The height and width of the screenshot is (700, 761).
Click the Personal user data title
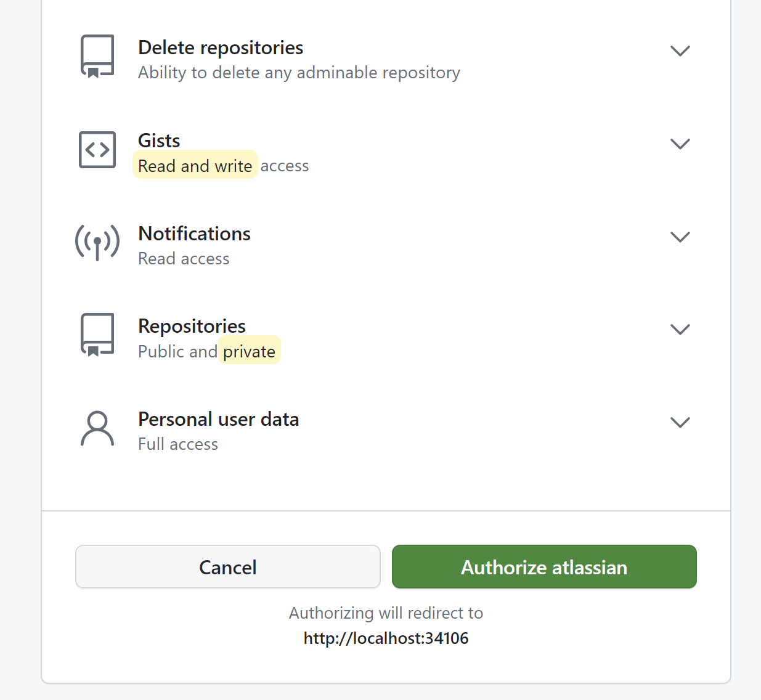point(218,419)
